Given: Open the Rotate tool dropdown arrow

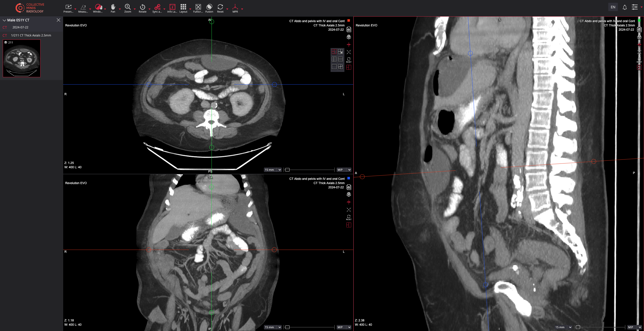Looking at the screenshot, I should pyautogui.click(x=149, y=9).
